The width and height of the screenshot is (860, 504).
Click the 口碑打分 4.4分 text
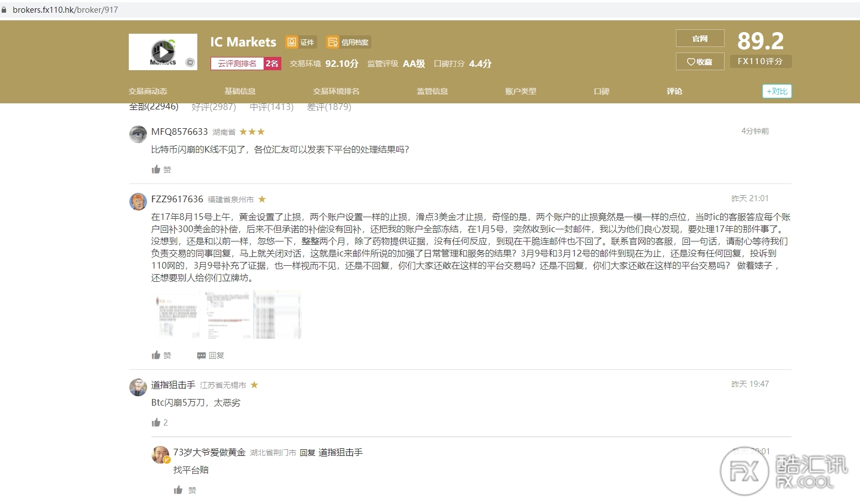[x=463, y=64]
